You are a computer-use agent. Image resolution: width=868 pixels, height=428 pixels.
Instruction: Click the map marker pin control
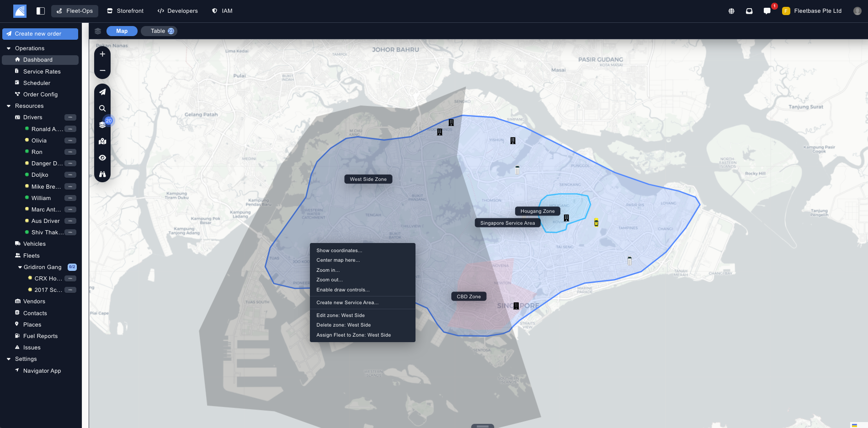pos(102,142)
